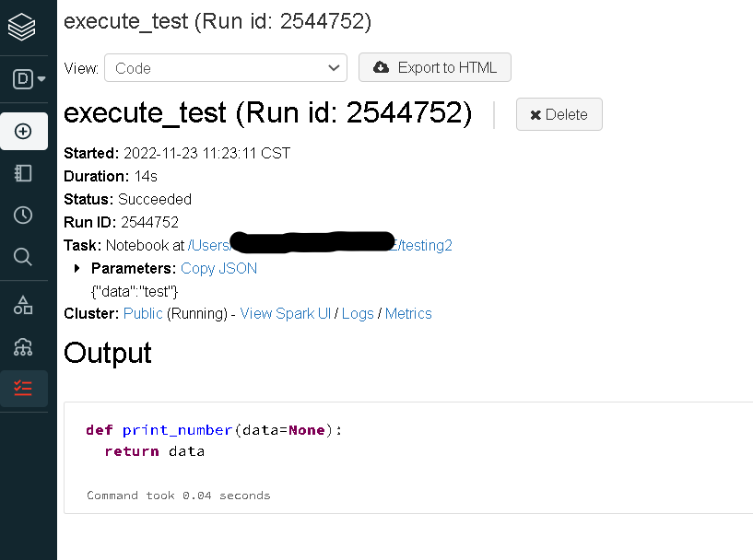Collapse the Parameters disclosure triangle
Screen dimensions: 753x560
(x=76, y=269)
